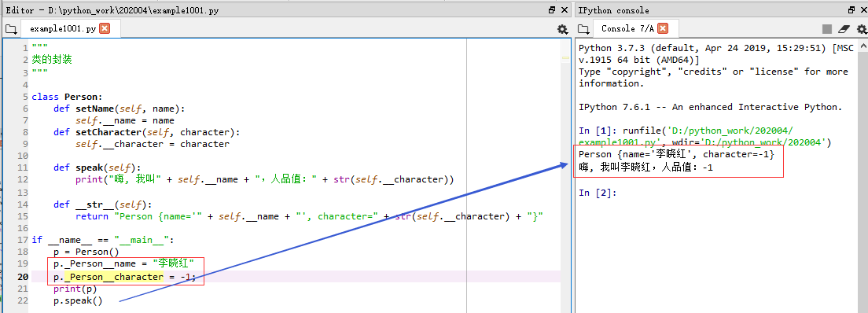
Task: Click the 'IPython 7.6.1' console text
Action: coord(710,107)
